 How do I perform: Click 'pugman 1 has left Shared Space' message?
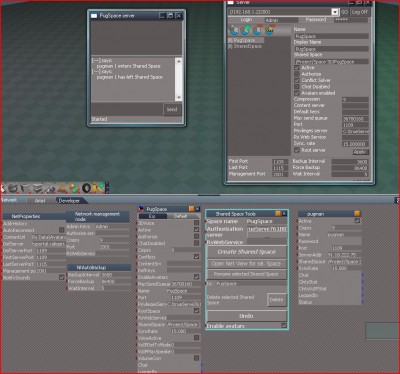[130, 77]
